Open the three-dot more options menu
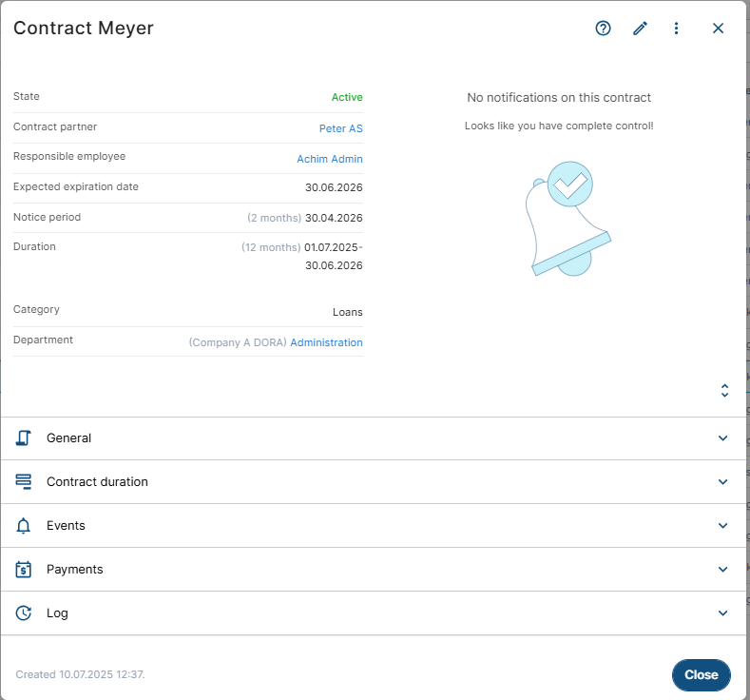This screenshot has width=750, height=700. point(676,29)
